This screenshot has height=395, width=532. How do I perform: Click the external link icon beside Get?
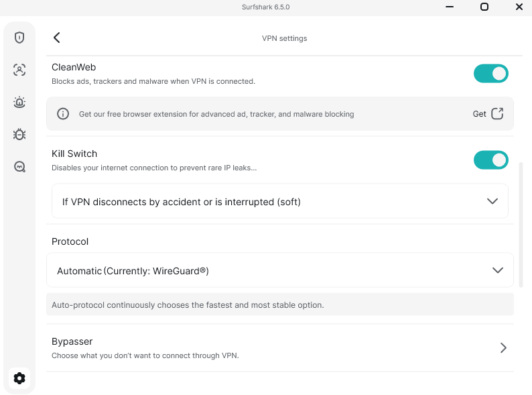click(497, 113)
